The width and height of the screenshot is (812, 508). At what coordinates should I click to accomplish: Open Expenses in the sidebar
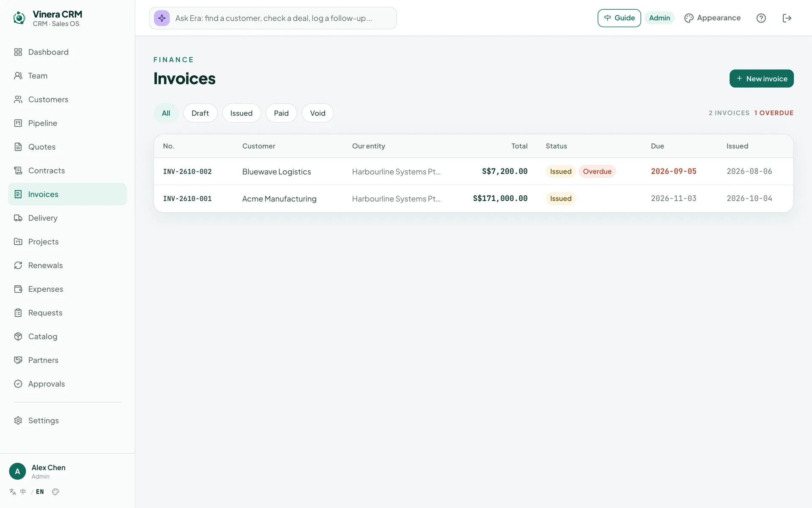coord(67,289)
